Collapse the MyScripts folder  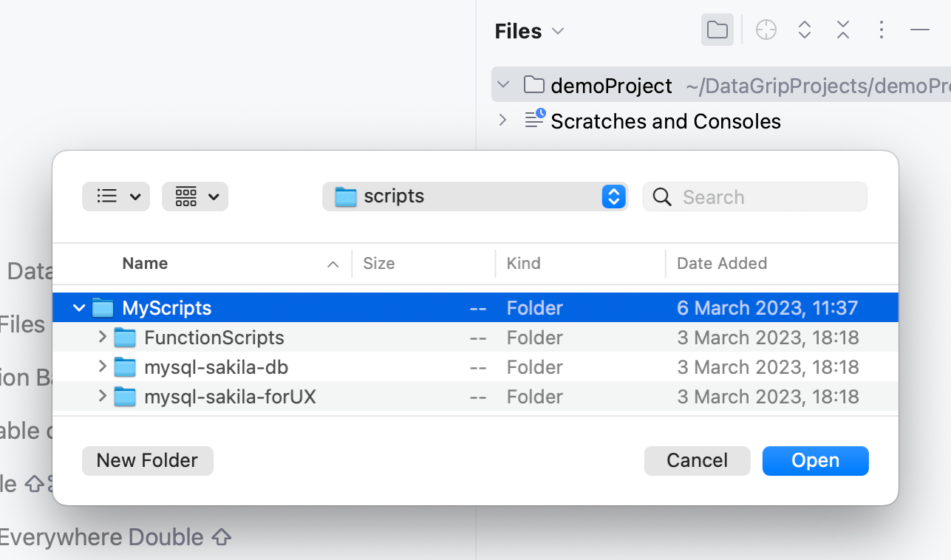click(79, 307)
